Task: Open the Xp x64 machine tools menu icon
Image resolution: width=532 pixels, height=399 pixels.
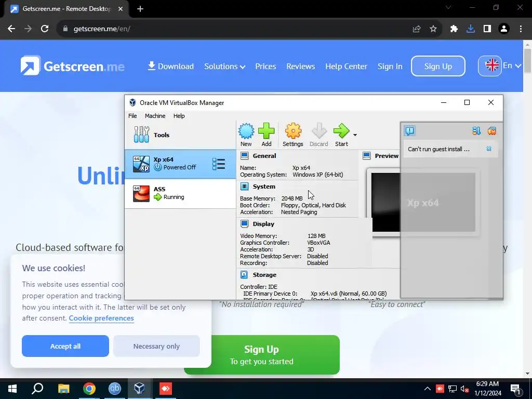Action: (219, 164)
